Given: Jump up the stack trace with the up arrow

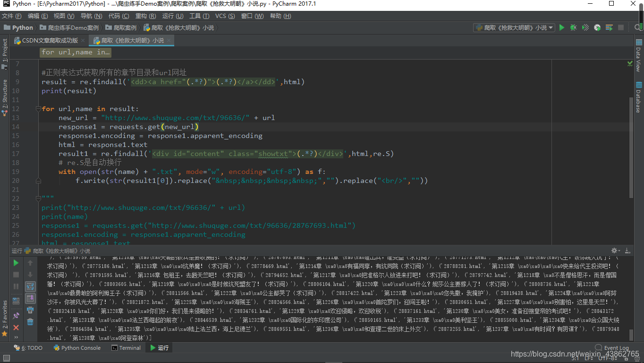Looking at the screenshot, I should tap(30, 263).
